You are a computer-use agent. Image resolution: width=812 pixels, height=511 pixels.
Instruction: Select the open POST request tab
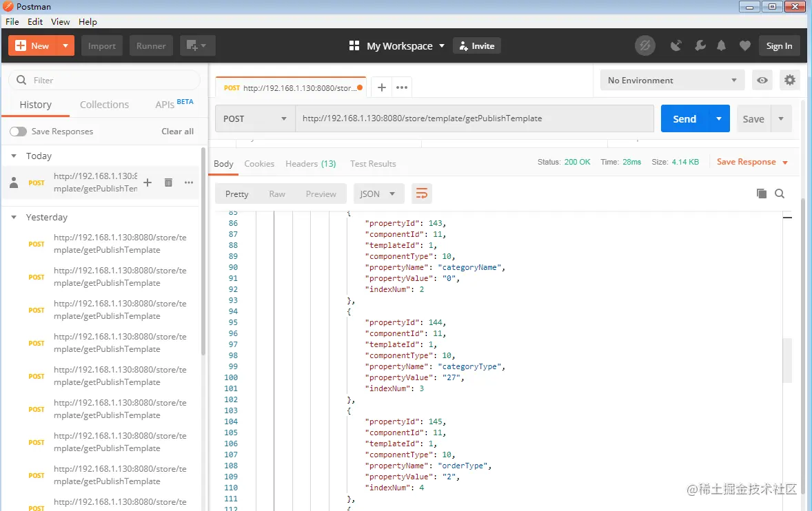(290, 87)
